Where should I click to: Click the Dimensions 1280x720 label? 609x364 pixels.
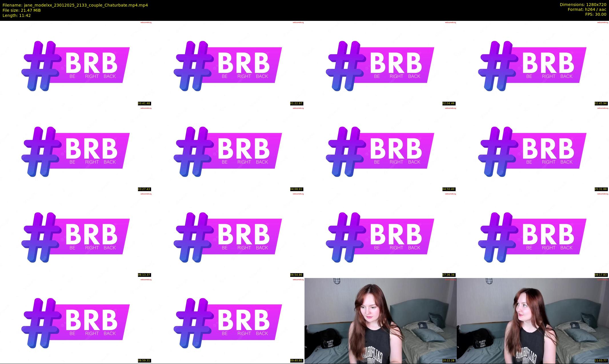583,5
